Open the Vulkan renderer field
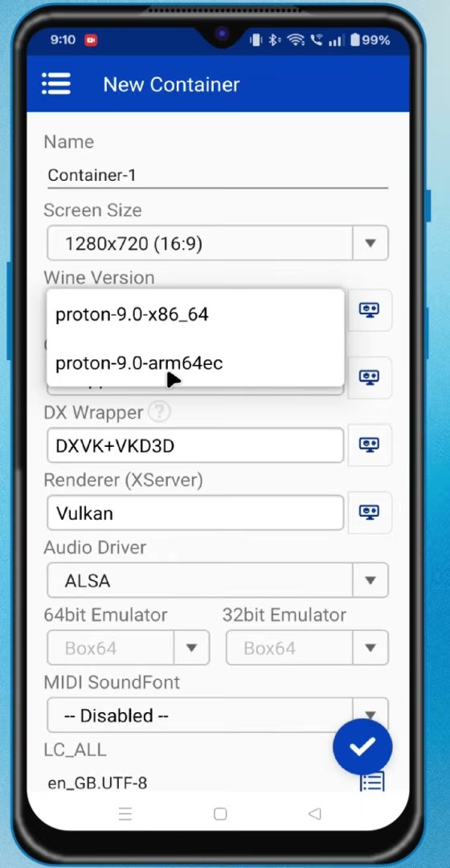Screen dimensions: 450x868 pyautogui.click(x=195, y=513)
